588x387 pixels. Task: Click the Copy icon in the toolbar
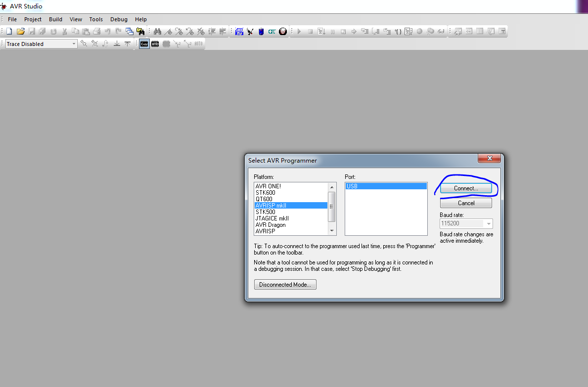pyautogui.click(x=75, y=32)
